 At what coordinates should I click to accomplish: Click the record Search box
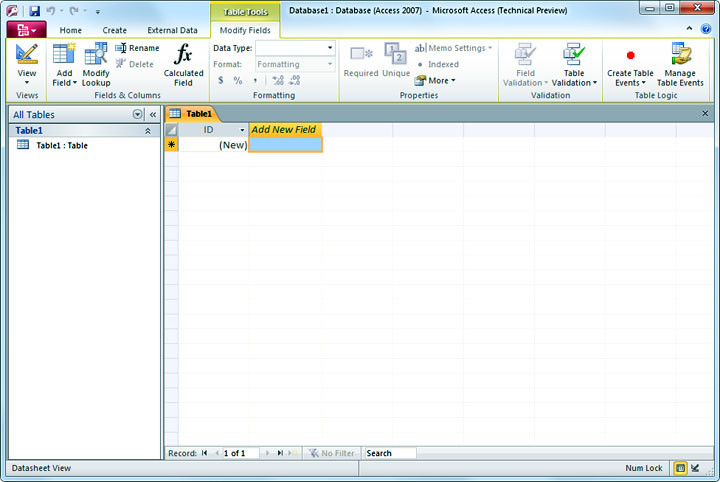pyautogui.click(x=390, y=453)
